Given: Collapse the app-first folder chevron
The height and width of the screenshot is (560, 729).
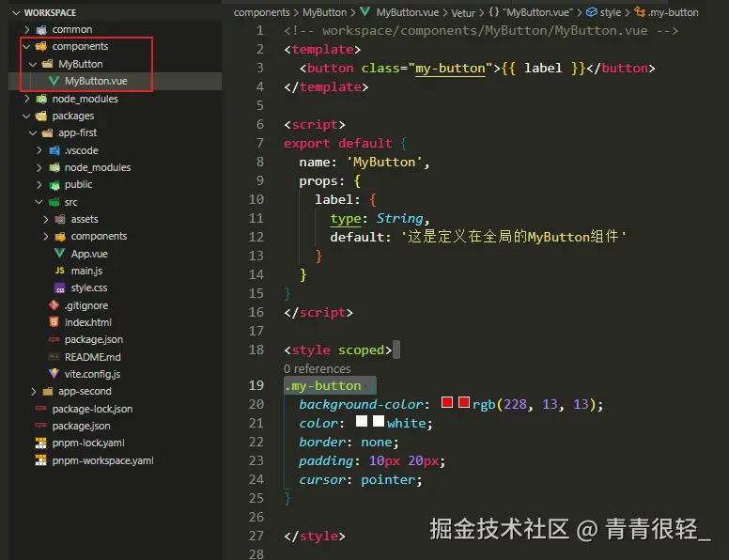Looking at the screenshot, I should tap(33, 133).
